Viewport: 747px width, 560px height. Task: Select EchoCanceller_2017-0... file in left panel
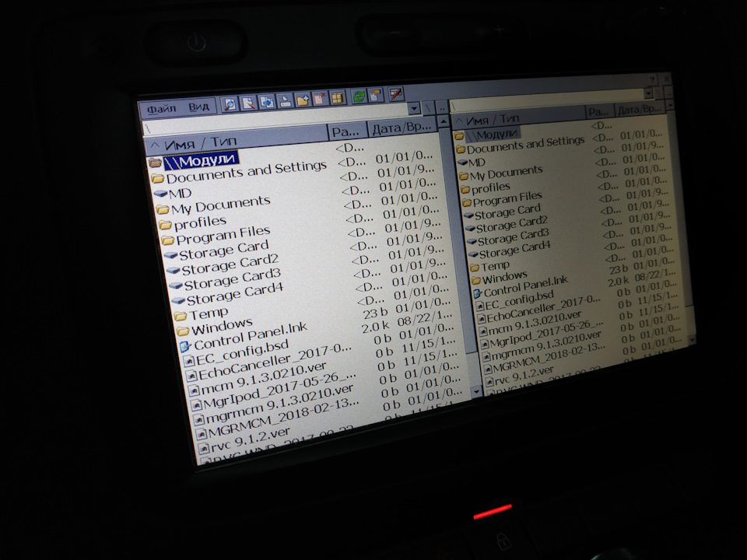(275, 362)
